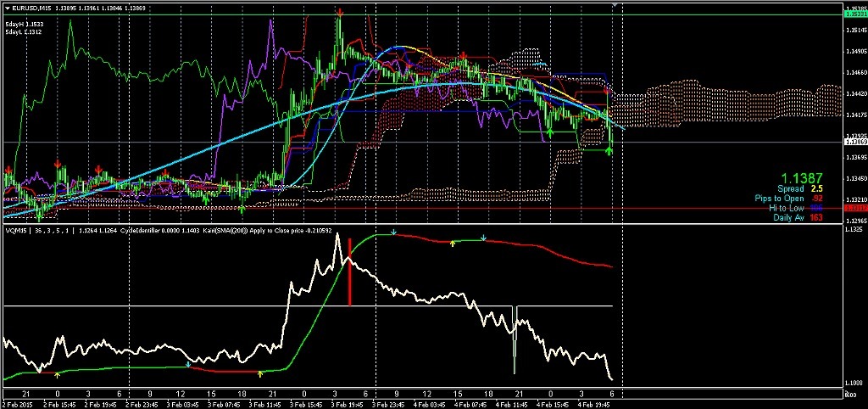Click the Pips to Open label
Viewport: 868px width, 409px height.
coord(779,199)
